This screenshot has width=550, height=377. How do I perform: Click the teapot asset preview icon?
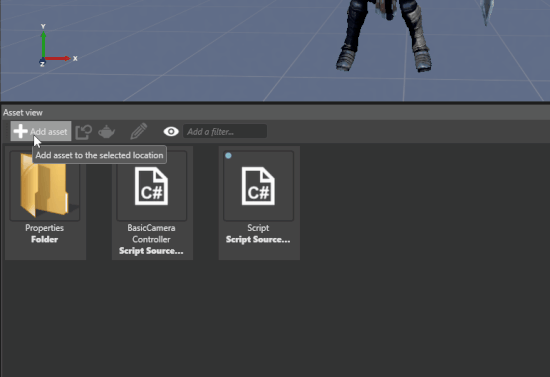click(107, 132)
